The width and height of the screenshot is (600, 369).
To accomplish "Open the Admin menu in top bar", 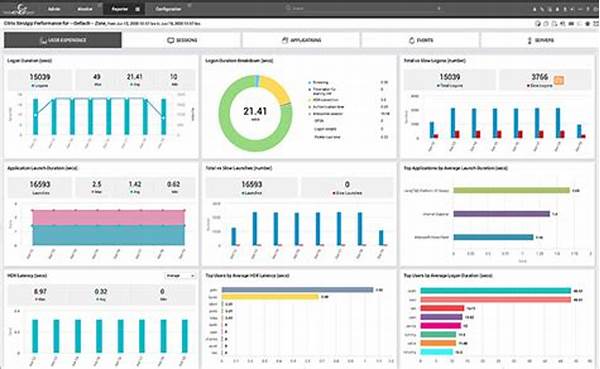I will (x=54, y=9).
